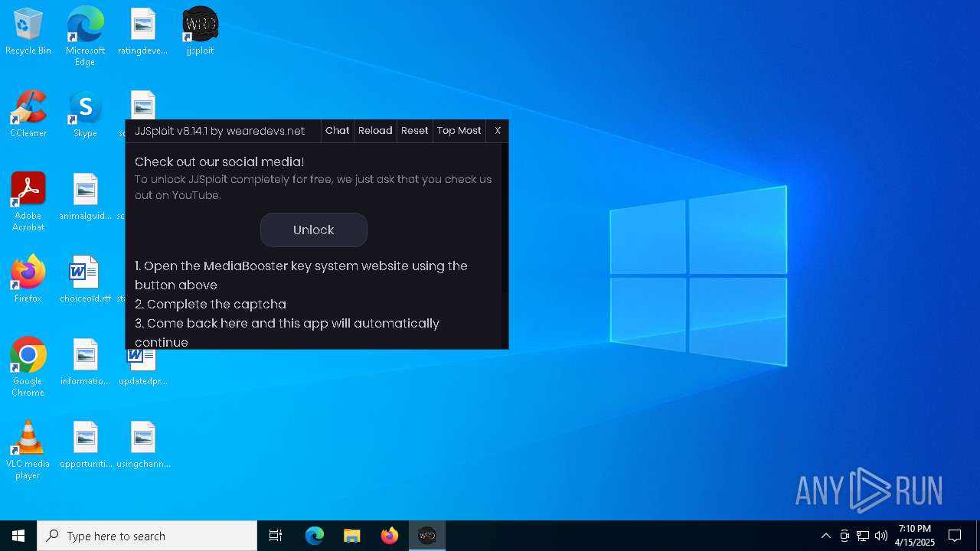
Task: Toggle Top Most in JJSploit
Action: [459, 131]
